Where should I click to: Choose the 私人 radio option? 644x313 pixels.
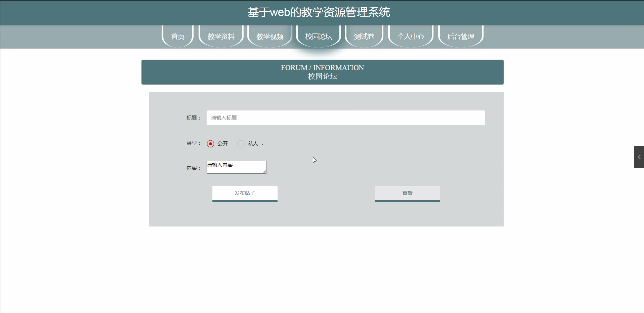tap(241, 144)
